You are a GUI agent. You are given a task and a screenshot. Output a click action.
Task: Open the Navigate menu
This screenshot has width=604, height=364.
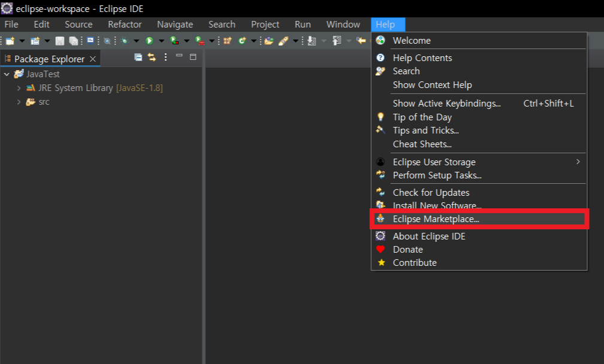point(175,25)
